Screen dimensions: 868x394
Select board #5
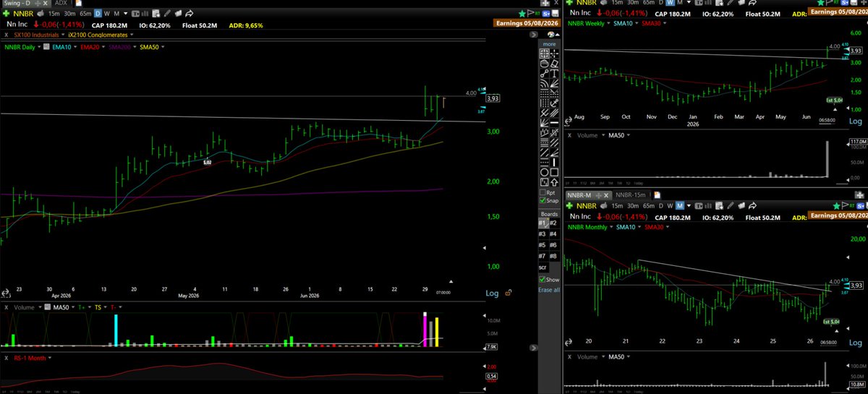[542, 244]
